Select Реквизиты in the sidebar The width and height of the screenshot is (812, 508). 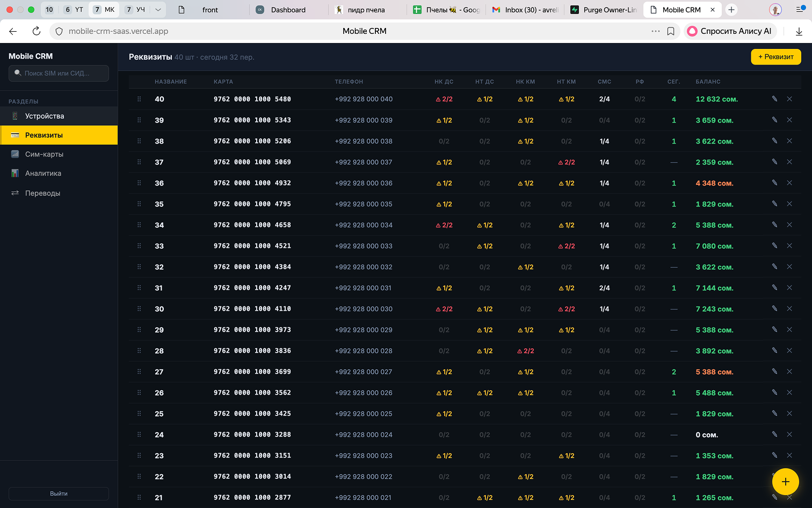(59, 135)
